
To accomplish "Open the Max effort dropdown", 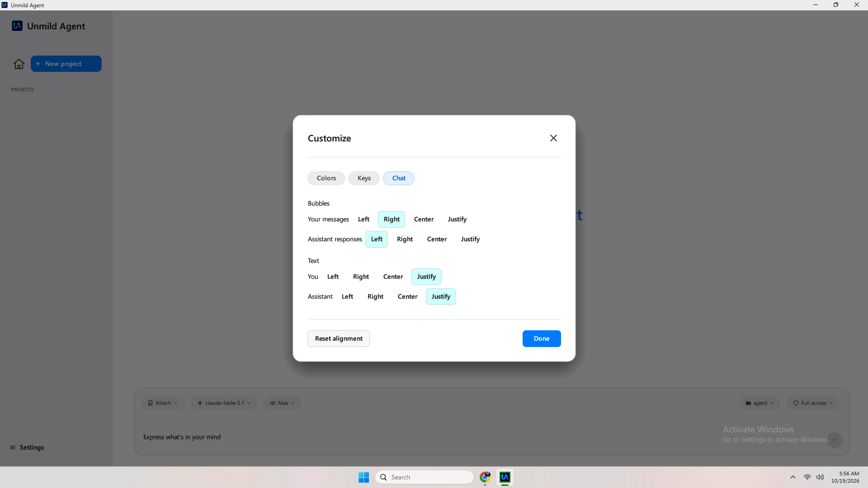I will [283, 403].
